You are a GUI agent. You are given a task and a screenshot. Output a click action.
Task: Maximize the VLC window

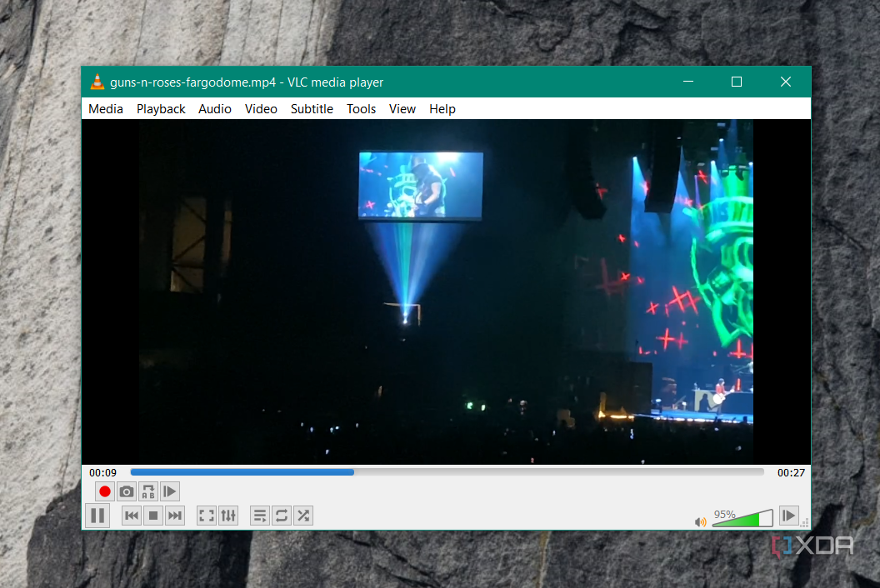[737, 82]
